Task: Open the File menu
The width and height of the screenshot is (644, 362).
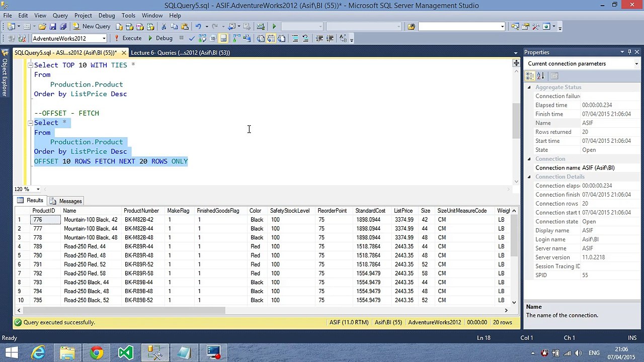Action: [x=8, y=16]
